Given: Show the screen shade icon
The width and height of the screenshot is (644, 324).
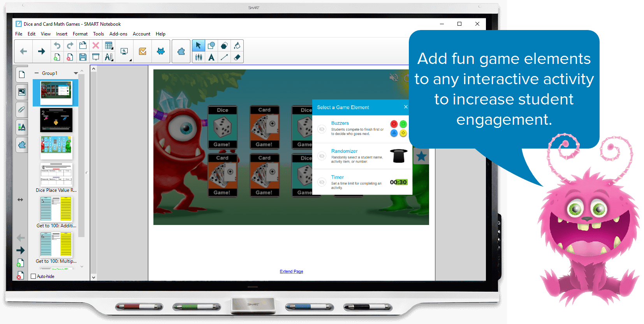Looking at the screenshot, I should click(95, 57).
